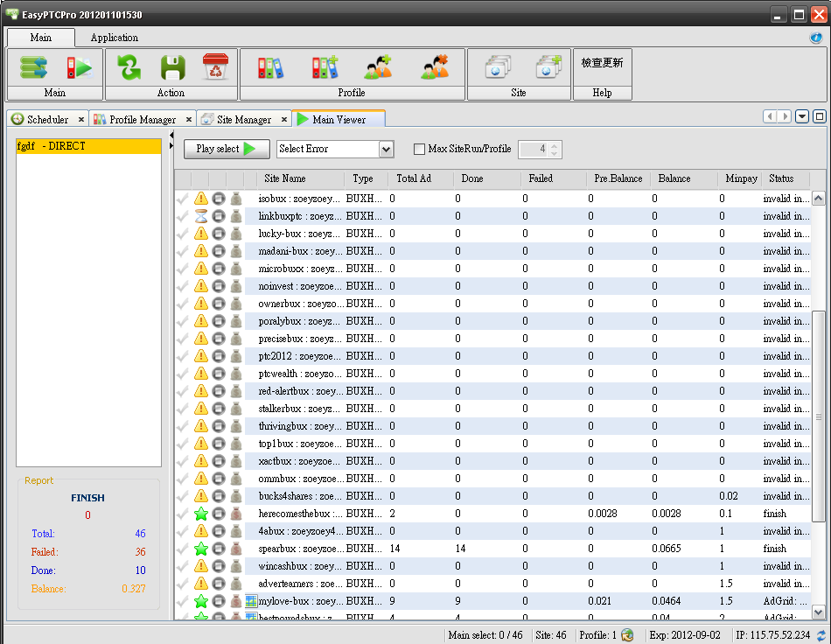Click the site list vertical scrollbar down arrow
Viewport: 831px width, 644px height.
tap(818, 612)
